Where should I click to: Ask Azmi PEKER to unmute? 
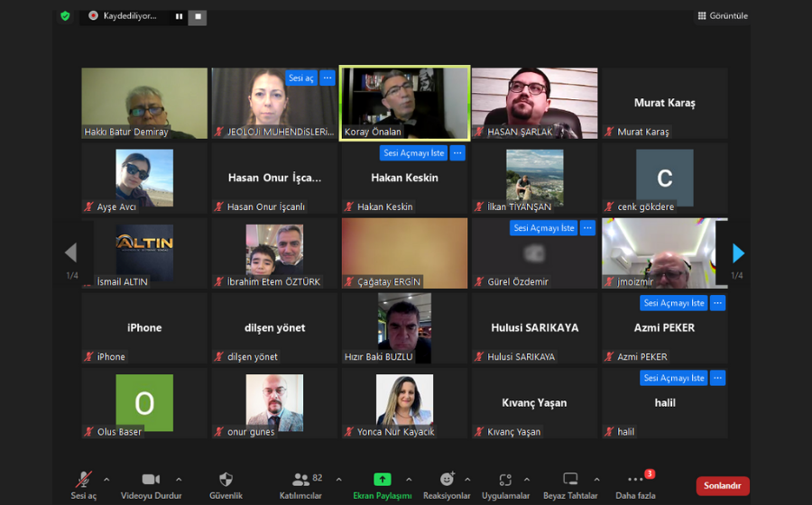tap(674, 303)
